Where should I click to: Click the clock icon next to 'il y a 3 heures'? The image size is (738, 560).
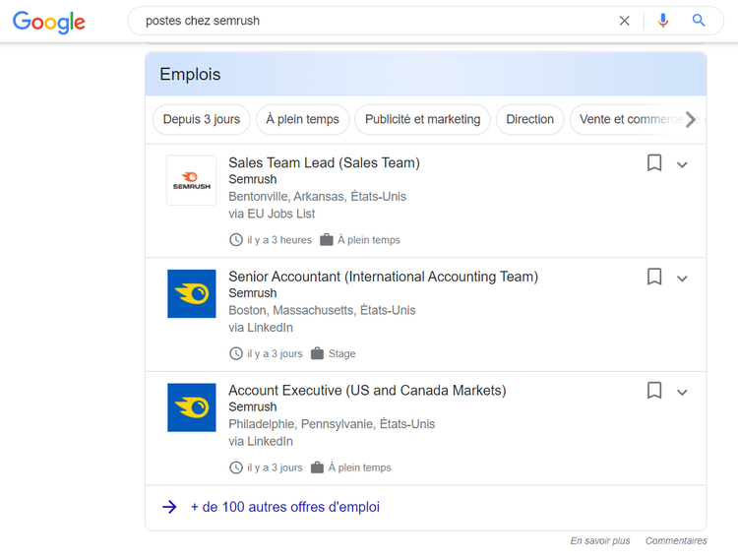[x=236, y=239]
